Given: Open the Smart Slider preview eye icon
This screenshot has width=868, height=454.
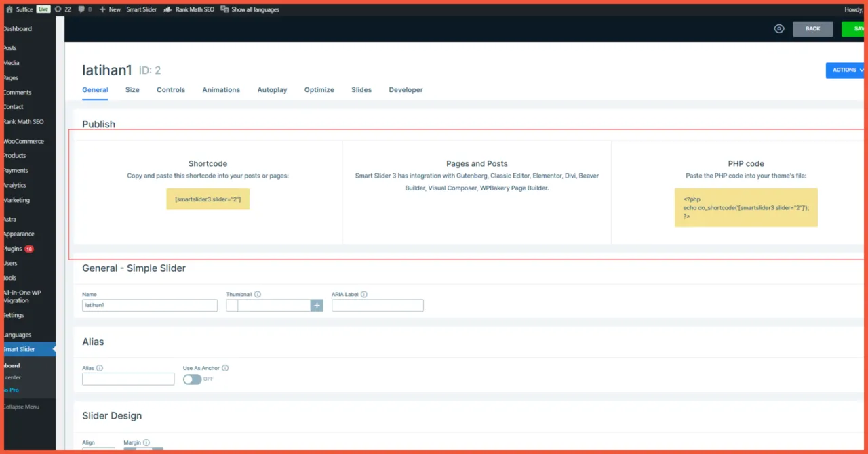Looking at the screenshot, I should (778, 28).
